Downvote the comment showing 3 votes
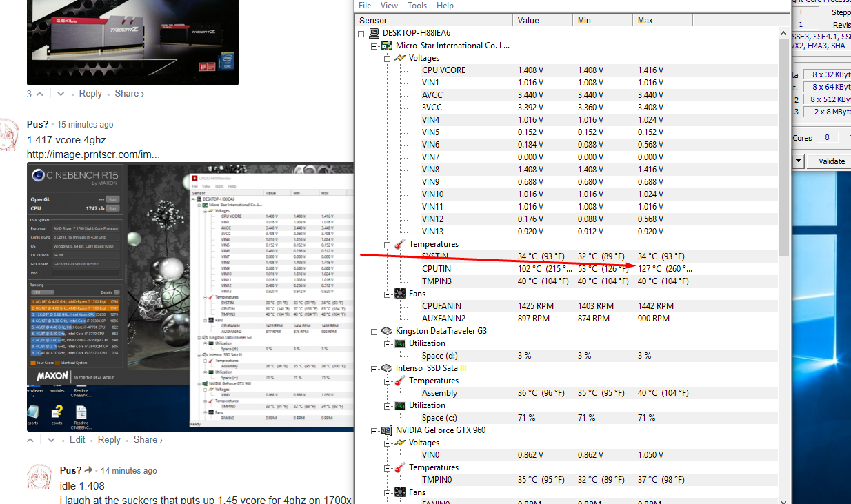 point(61,94)
